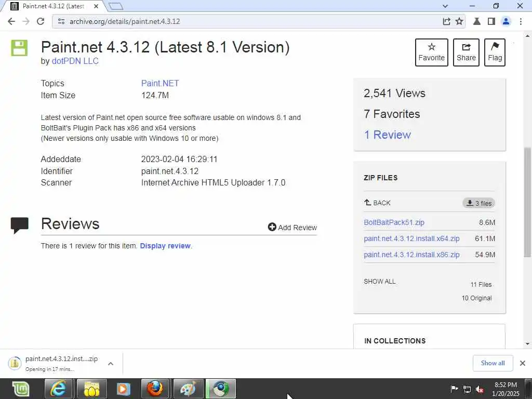This screenshot has height=399, width=532.
Task: Flag this item
Action: [495, 52]
